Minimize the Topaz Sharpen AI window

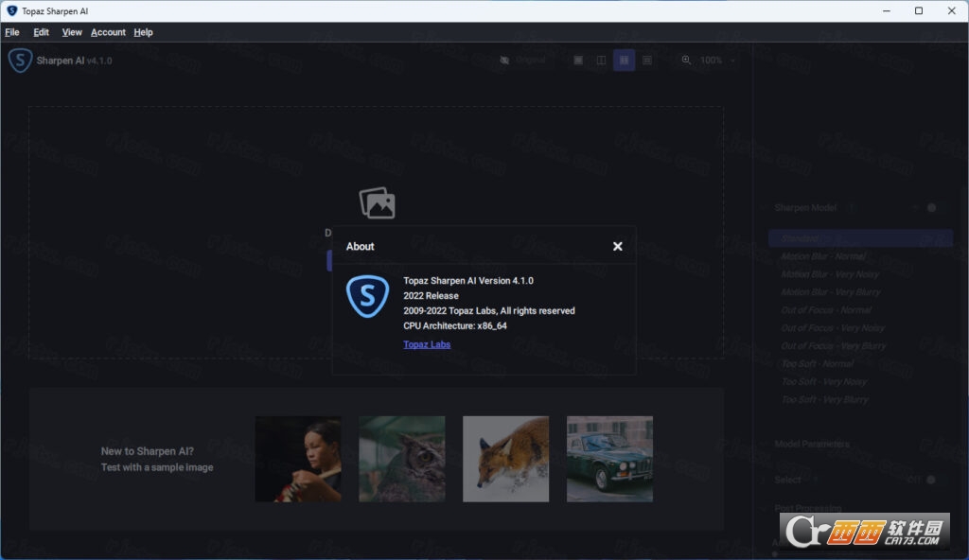pos(886,10)
